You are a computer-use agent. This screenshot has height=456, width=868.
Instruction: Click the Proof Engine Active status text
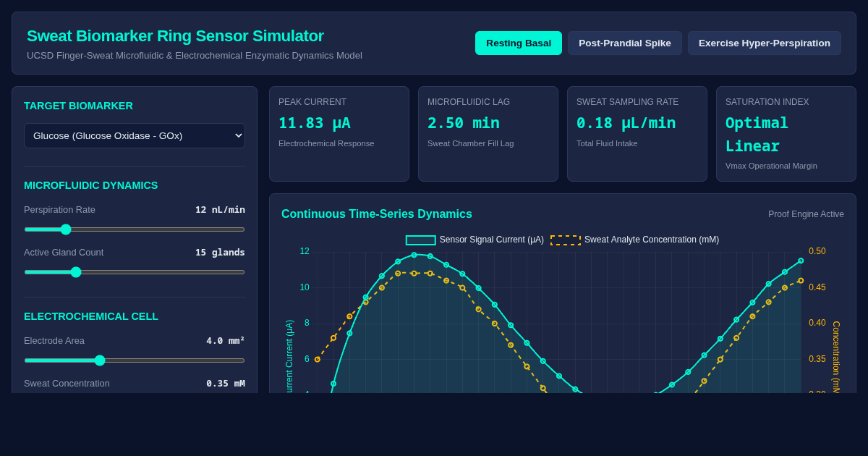click(806, 214)
